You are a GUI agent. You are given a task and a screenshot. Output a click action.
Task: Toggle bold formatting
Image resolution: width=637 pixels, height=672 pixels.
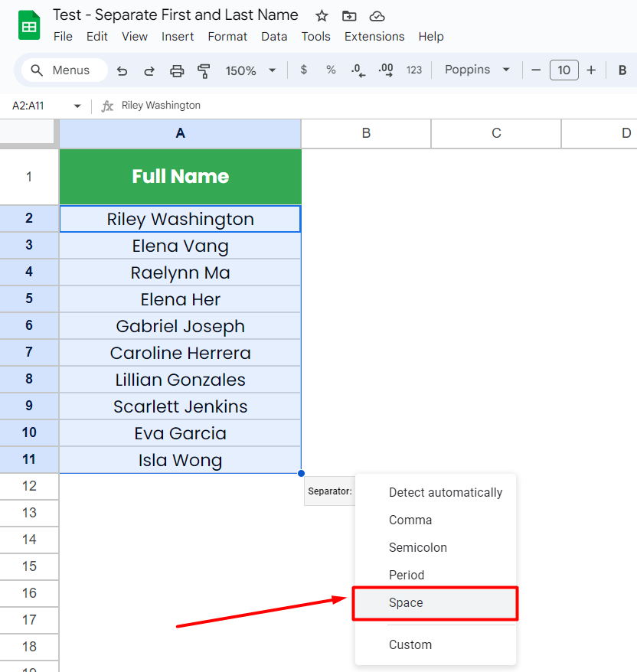622,70
